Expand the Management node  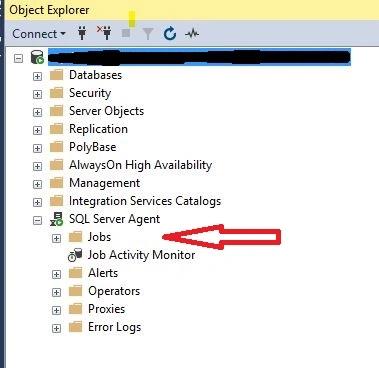tap(37, 184)
